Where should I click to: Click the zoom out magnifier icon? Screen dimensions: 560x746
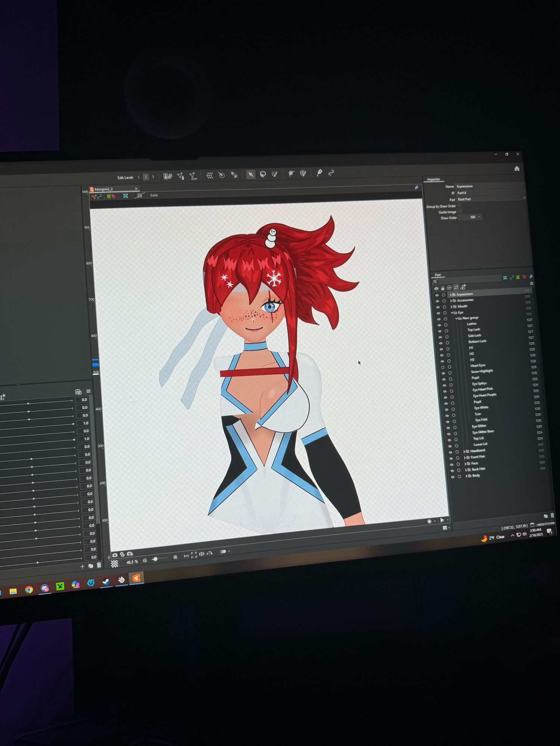[145, 560]
